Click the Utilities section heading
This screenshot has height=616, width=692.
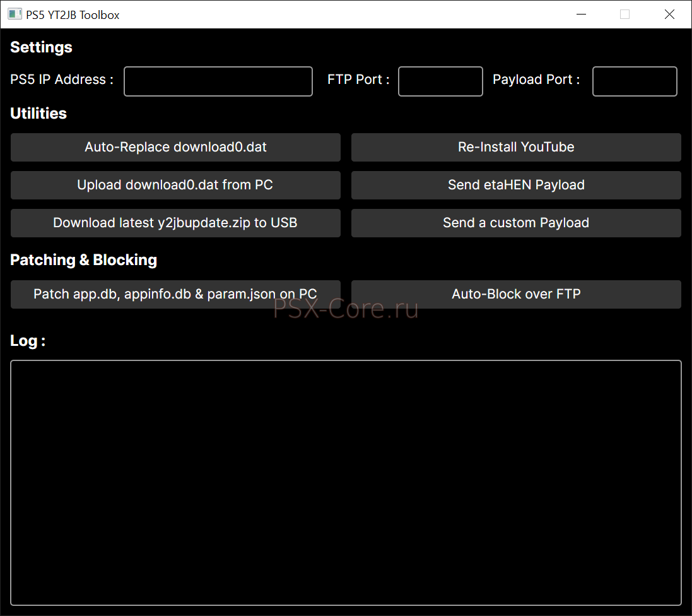click(x=38, y=114)
